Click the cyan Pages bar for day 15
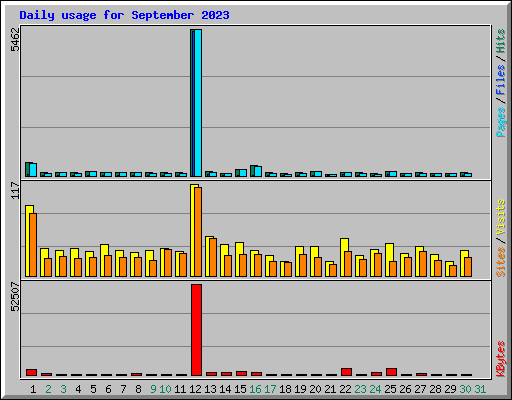Screen dimensions: 512x400 [243, 173]
